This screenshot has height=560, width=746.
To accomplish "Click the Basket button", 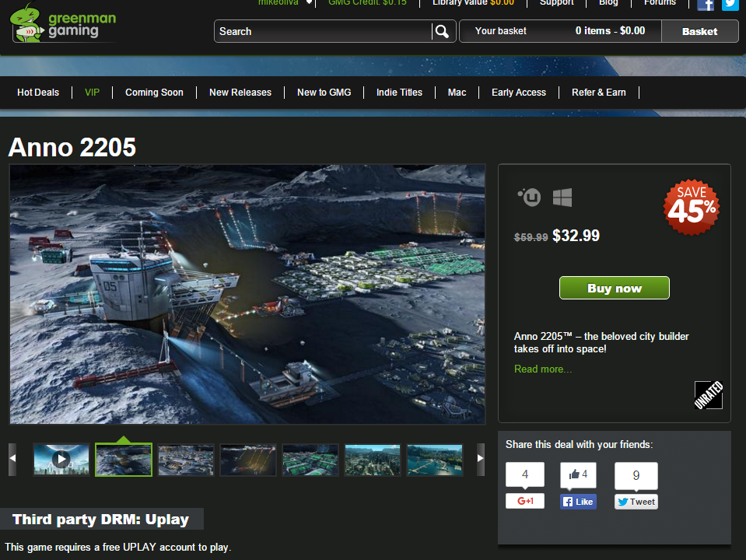I will point(699,31).
